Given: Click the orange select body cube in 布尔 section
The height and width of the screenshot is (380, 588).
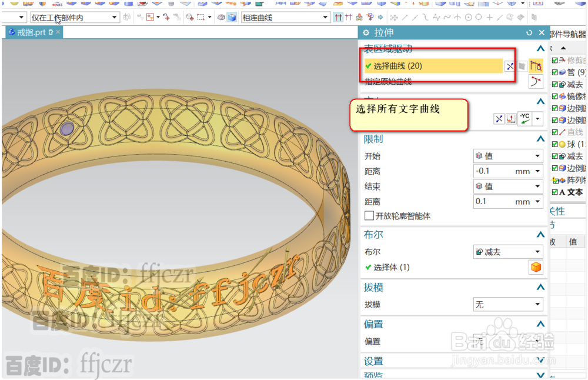Looking at the screenshot, I should (536, 266).
